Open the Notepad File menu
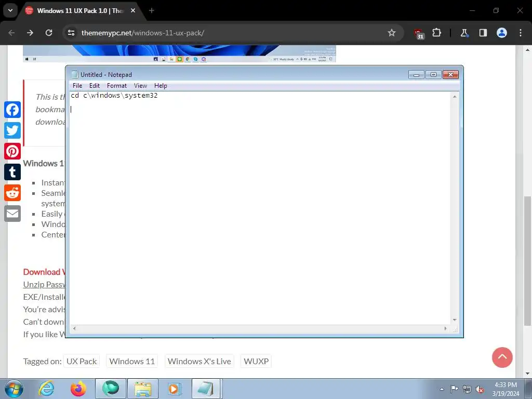 click(77, 86)
